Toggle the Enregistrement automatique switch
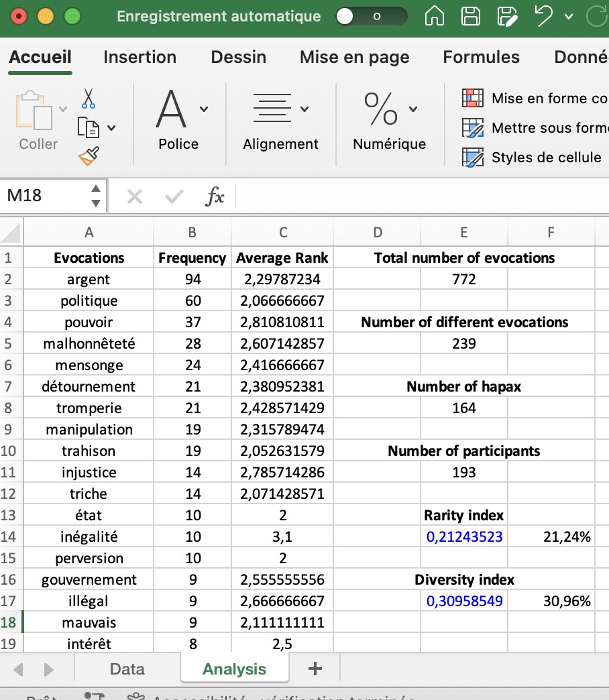The height and width of the screenshot is (700, 609). (371, 17)
